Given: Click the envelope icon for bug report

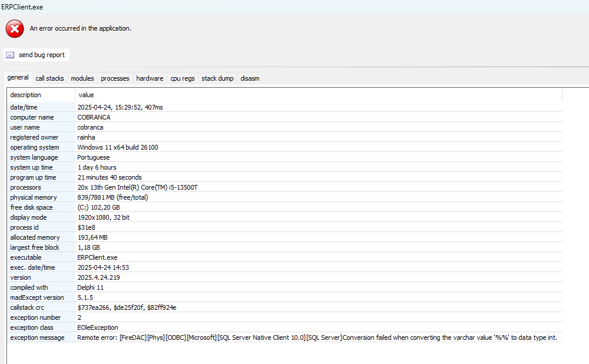Looking at the screenshot, I should pos(10,55).
